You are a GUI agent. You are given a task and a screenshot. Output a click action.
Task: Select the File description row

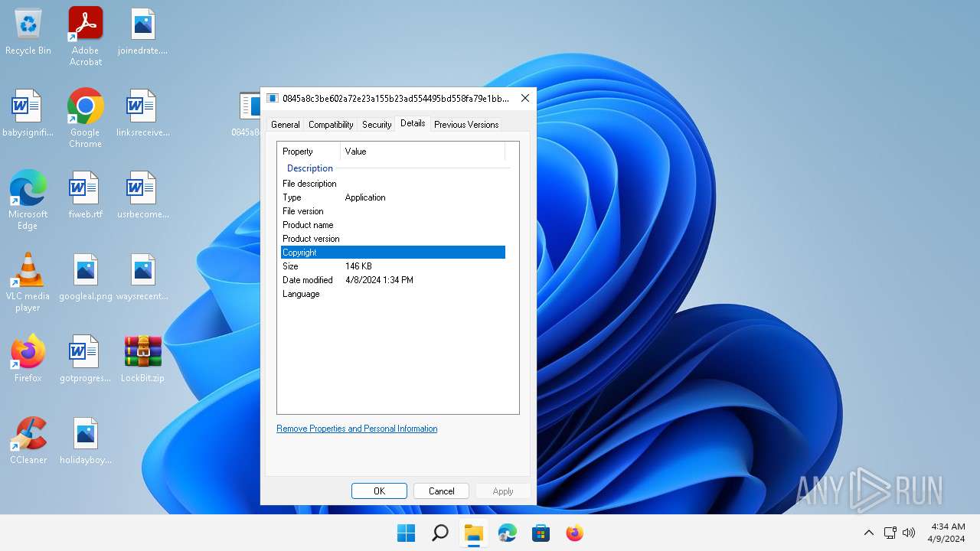(x=393, y=184)
